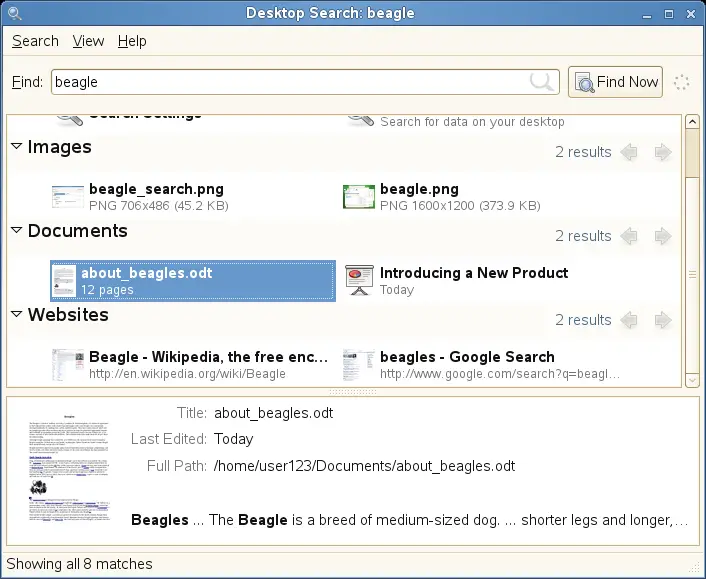Image resolution: width=706 pixels, height=579 pixels.
Task: Open the View menu
Action: click(x=88, y=41)
